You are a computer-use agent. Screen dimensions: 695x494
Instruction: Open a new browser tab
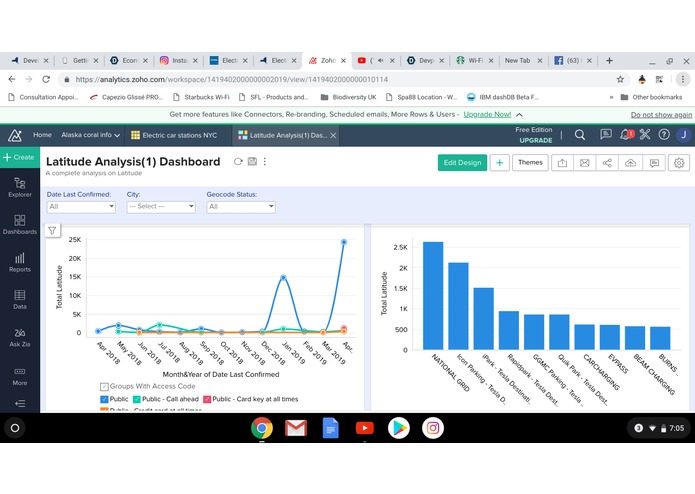(609, 61)
